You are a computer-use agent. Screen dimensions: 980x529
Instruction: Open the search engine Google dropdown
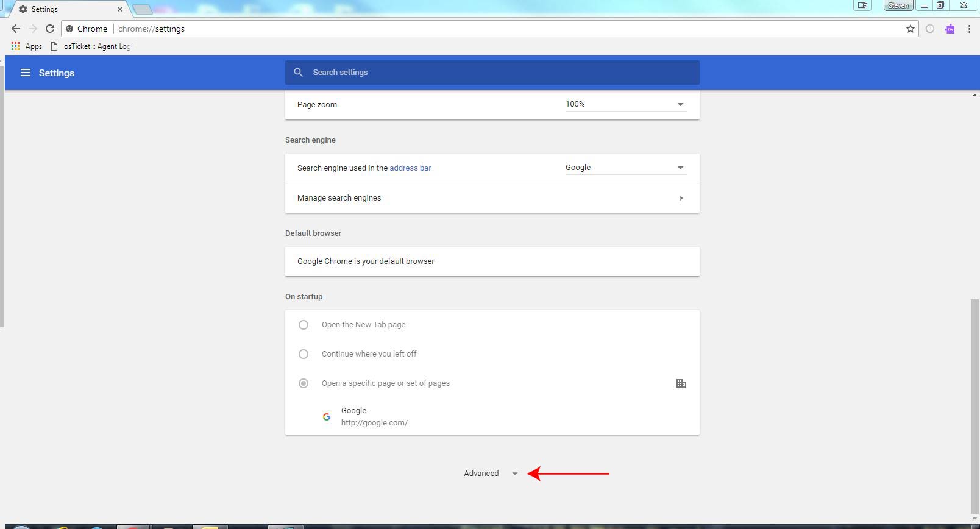(625, 168)
